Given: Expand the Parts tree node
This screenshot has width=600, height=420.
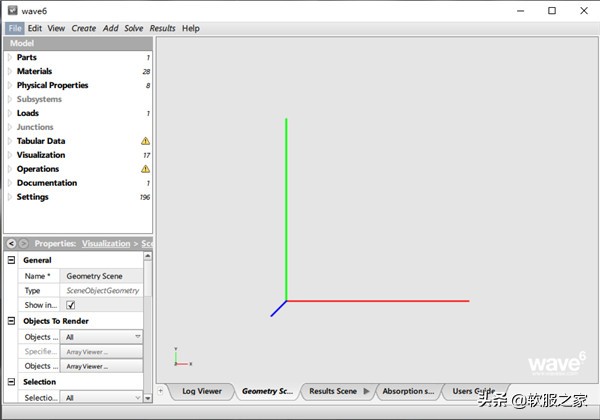Looking at the screenshot, I should pos(10,57).
